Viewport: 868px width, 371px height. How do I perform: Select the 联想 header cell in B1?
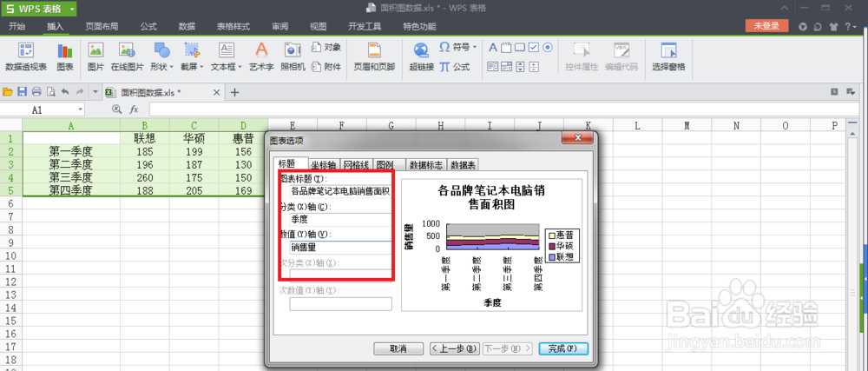coord(144,138)
